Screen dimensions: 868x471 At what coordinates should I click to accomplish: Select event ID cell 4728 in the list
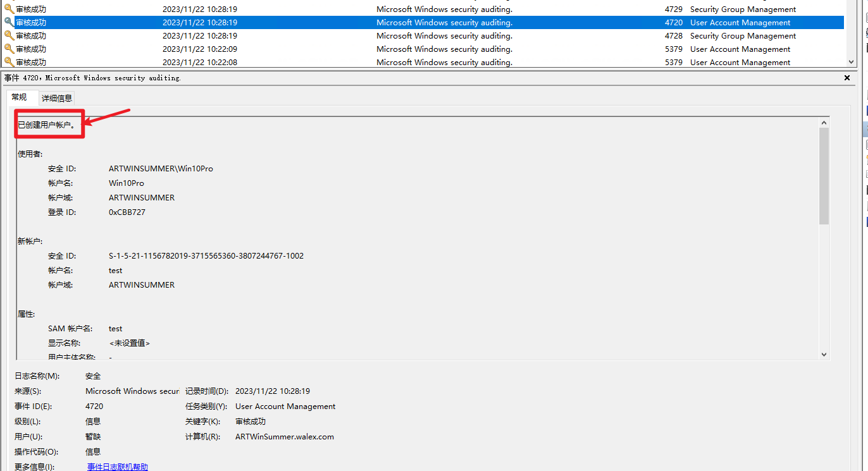(674, 36)
